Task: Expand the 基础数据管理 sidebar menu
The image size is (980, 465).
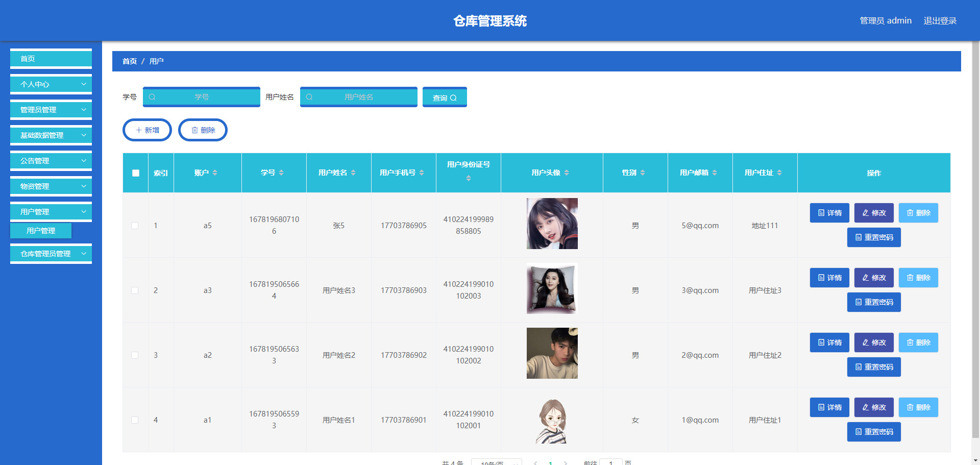Action: [51, 135]
